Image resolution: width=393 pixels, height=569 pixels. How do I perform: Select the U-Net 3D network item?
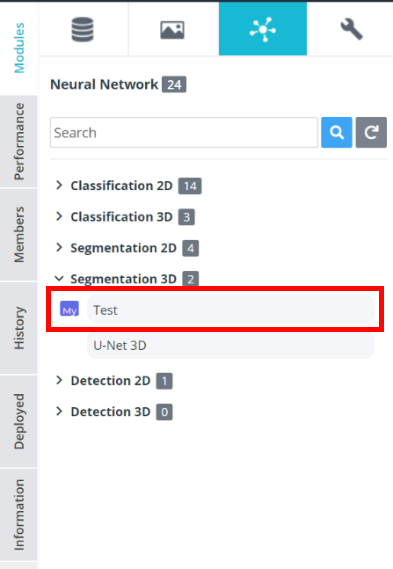(x=230, y=345)
